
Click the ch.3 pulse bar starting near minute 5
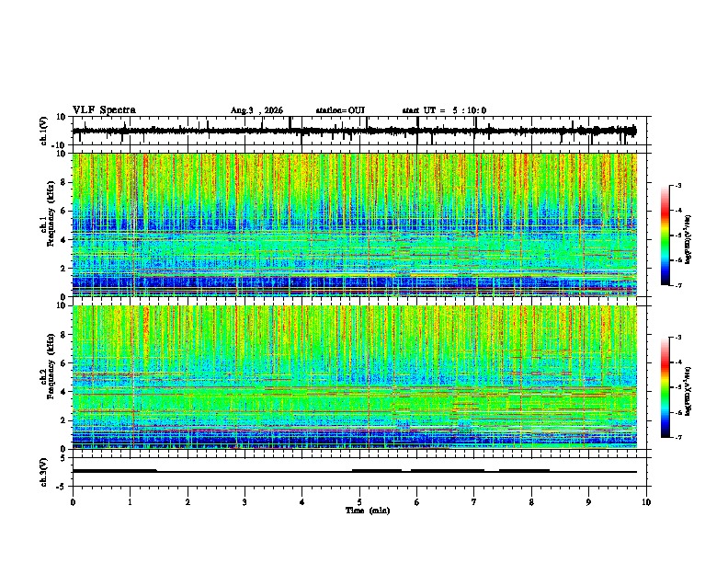[x=377, y=471]
